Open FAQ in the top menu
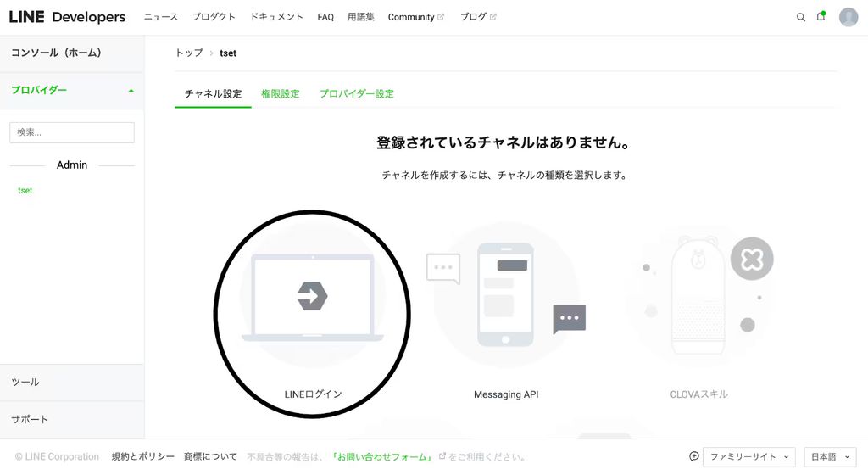Image resolution: width=868 pixels, height=475 pixels. click(325, 17)
